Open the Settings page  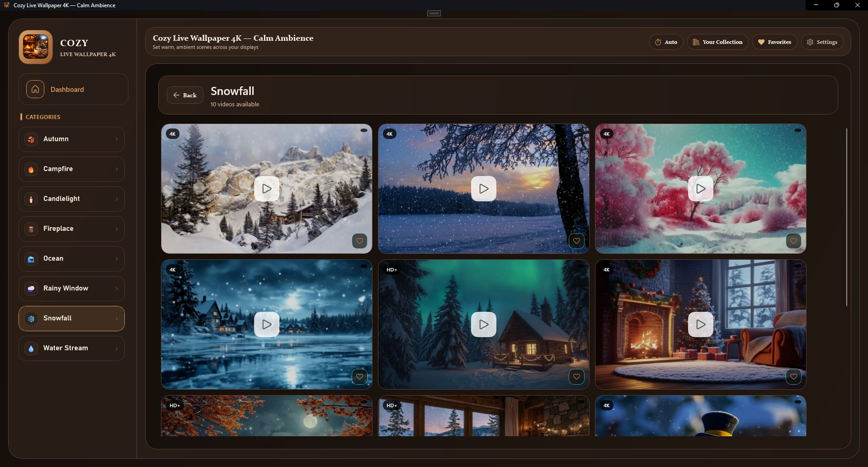coord(822,42)
